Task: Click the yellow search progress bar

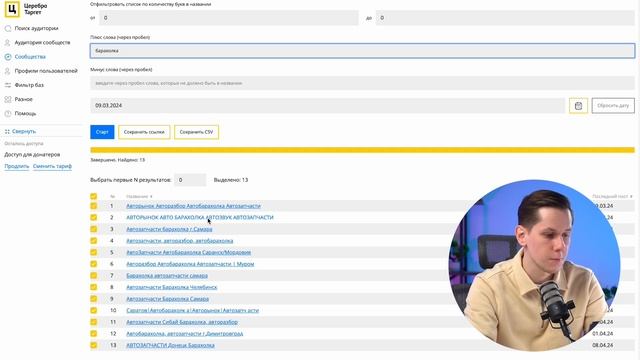Action: click(x=362, y=150)
